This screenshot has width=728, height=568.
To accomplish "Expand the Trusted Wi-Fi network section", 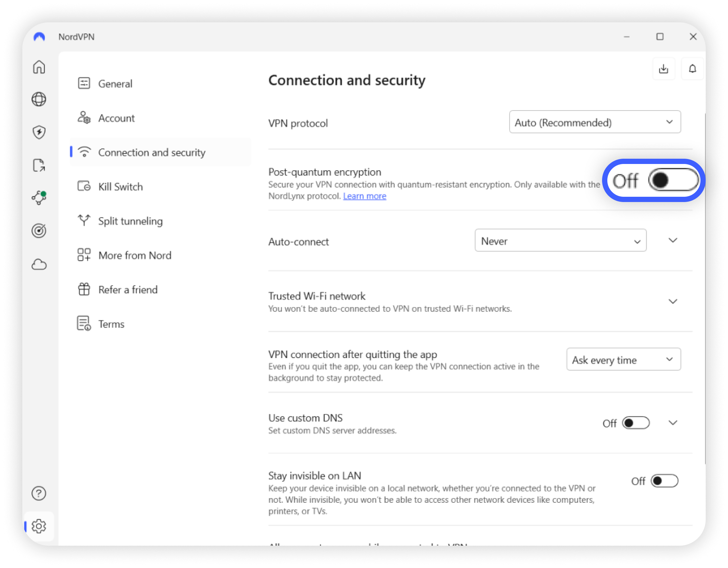I will pyautogui.click(x=673, y=301).
